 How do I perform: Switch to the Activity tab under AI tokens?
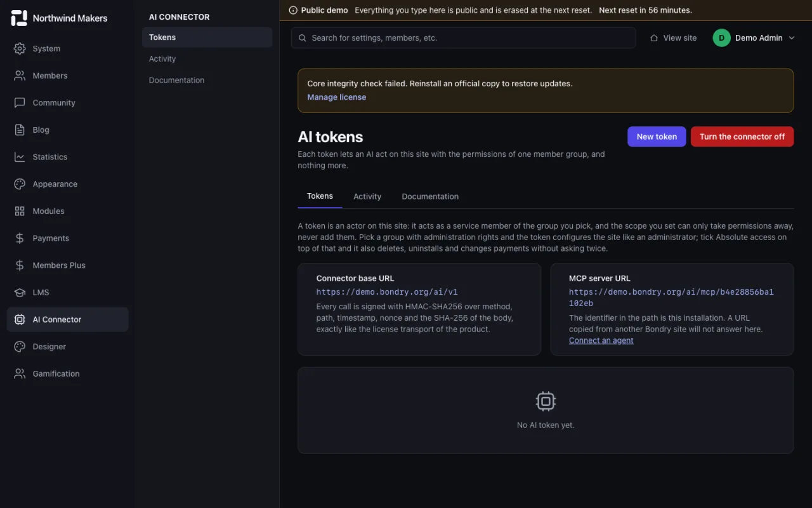pos(367,197)
